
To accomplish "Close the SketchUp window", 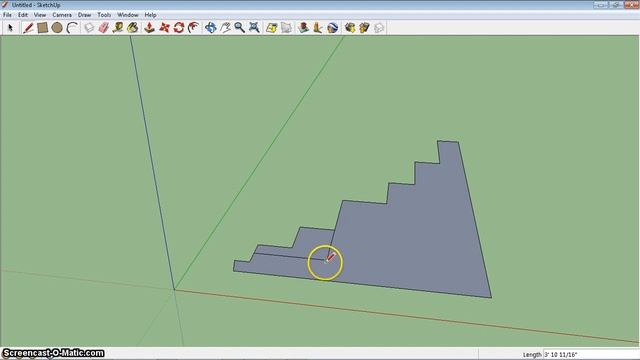I will pyautogui.click(x=632, y=4).
